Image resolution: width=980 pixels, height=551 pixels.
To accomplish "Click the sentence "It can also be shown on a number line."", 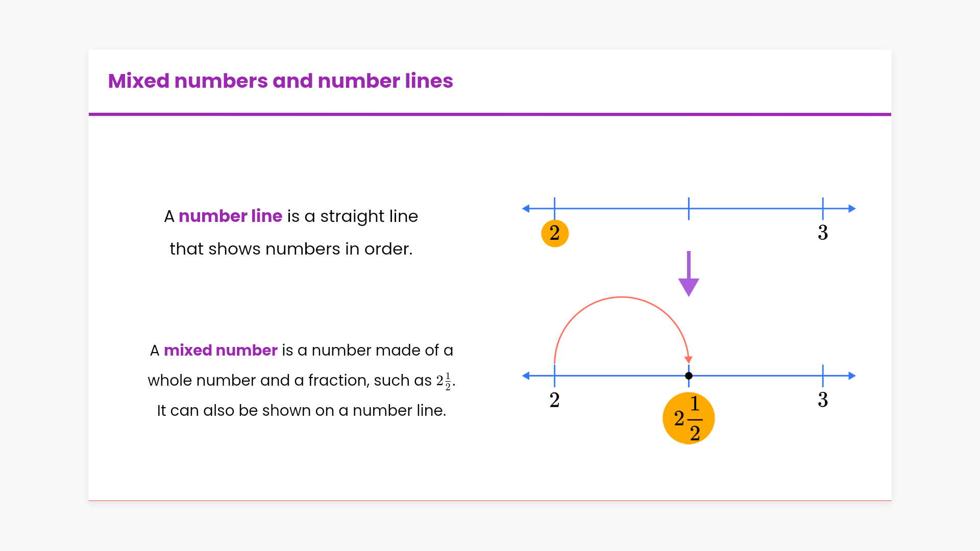I will pyautogui.click(x=301, y=411).
